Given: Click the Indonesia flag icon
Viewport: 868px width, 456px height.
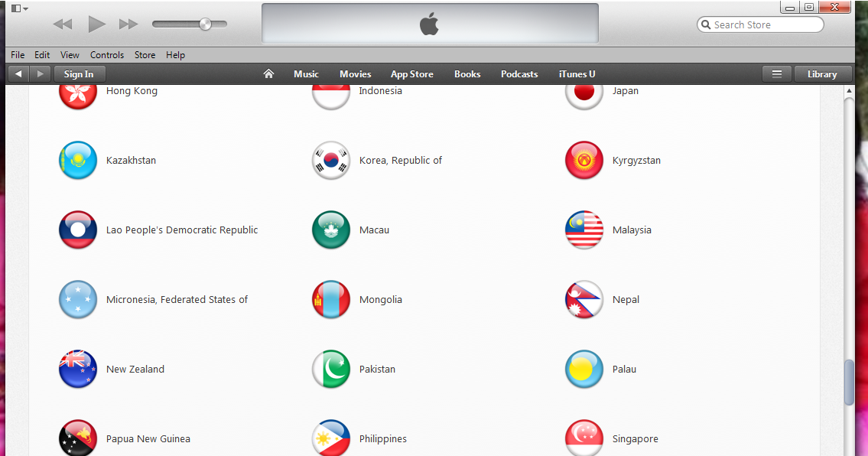Looking at the screenshot, I should click(331, 97).
